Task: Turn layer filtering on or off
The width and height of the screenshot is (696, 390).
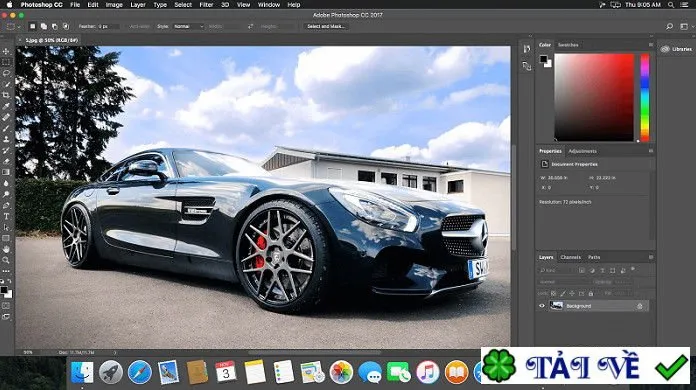Action: 633,269
